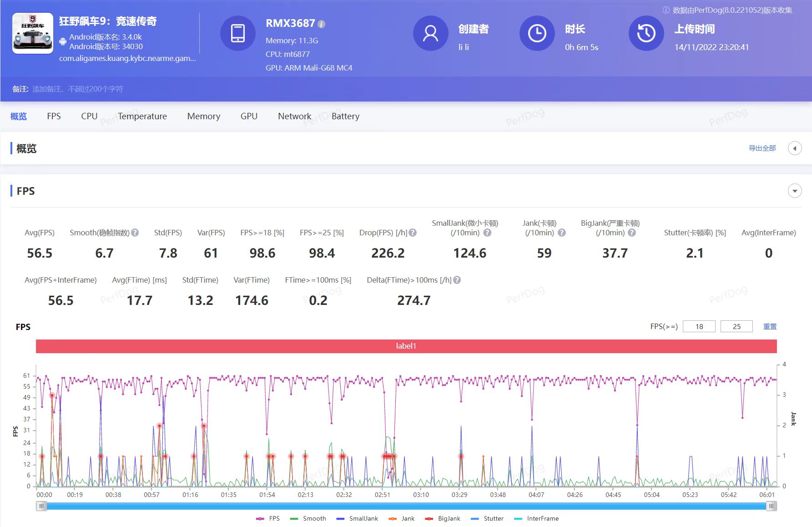Viewport: 812px width, 527px height.
Task: Open help icon for Jank
Action: click(x=562, y=233)
